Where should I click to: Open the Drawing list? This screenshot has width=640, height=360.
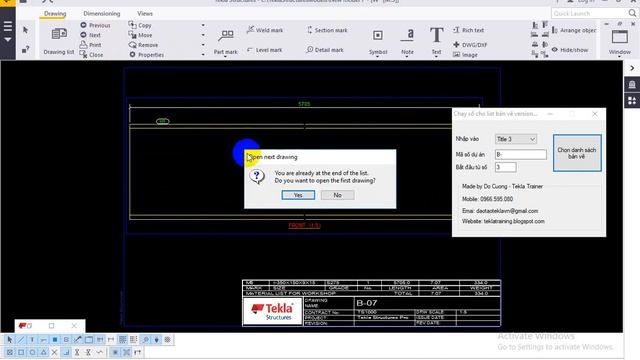point(59,40)
